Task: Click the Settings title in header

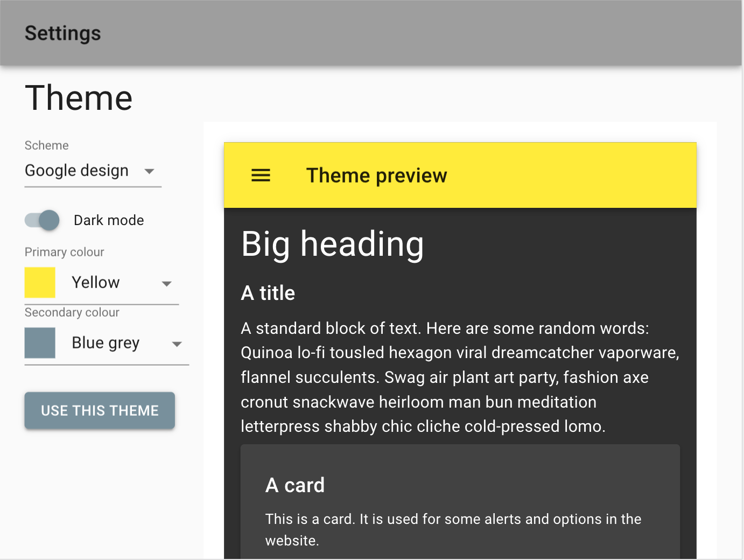Action: [x=63, y=33]
